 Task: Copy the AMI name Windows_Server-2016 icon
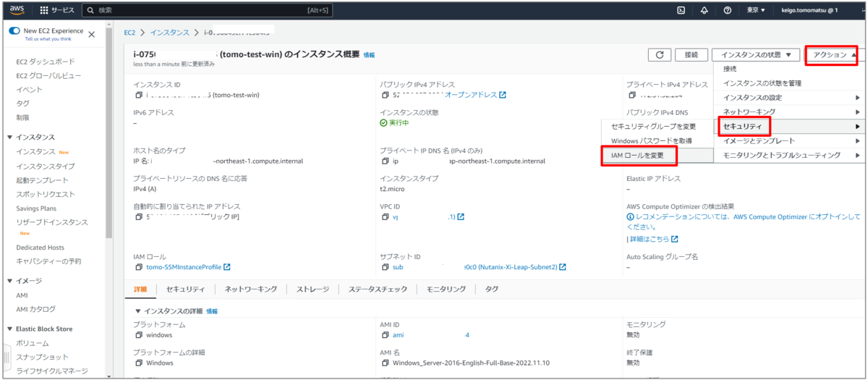pos(385,363)
